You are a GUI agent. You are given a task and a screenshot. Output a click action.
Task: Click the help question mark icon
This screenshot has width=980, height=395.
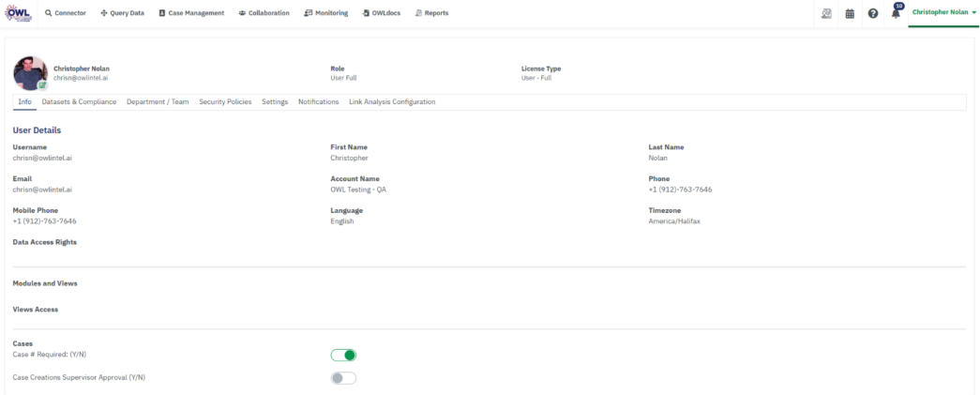click(x=873, y=13)
